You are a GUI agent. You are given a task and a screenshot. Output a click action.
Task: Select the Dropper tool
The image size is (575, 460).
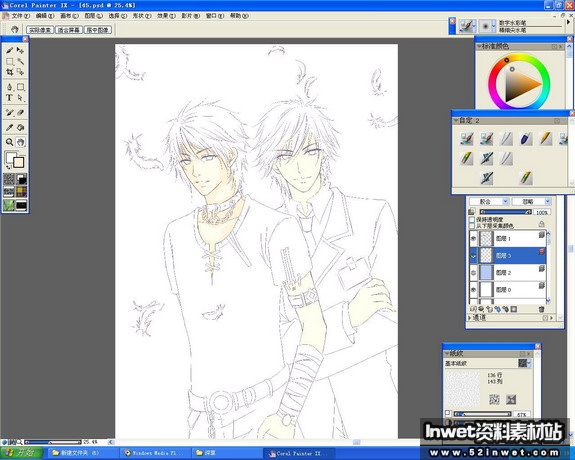pos(10,127)
